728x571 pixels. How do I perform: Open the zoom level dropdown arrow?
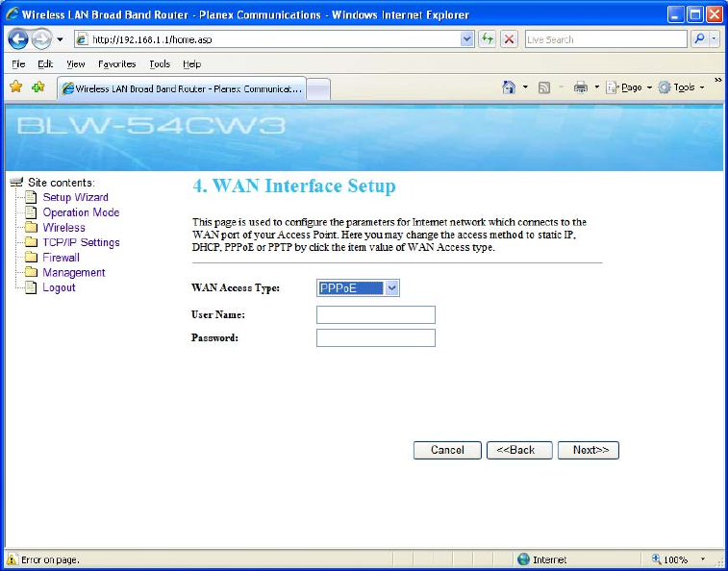[x=703, y=559]
